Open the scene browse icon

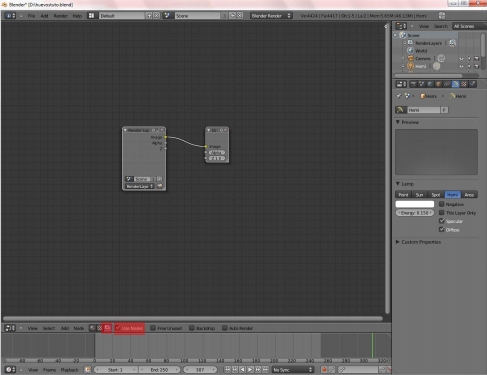point(167,16)
